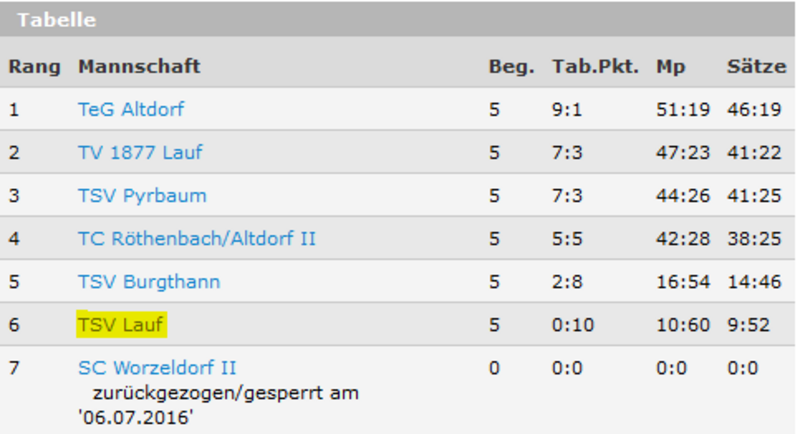The image size is (800, 434).
Task: Click the Mannschaft column header
Action: point(139,67)
